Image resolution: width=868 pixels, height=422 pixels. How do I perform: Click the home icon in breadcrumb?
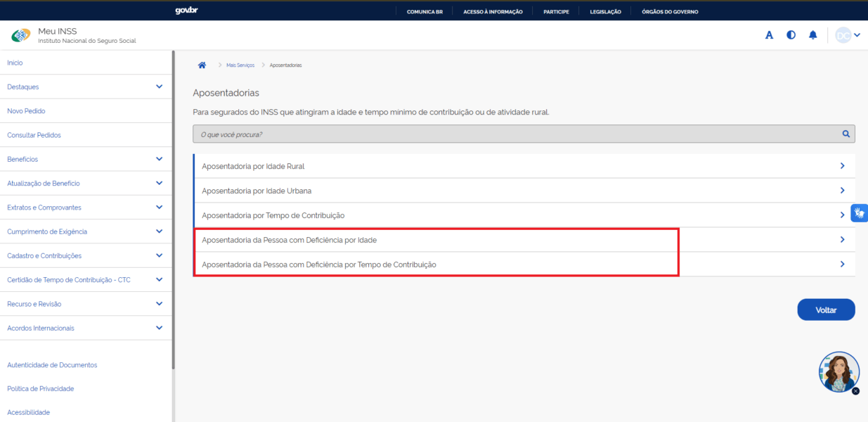tap(202, 65)
